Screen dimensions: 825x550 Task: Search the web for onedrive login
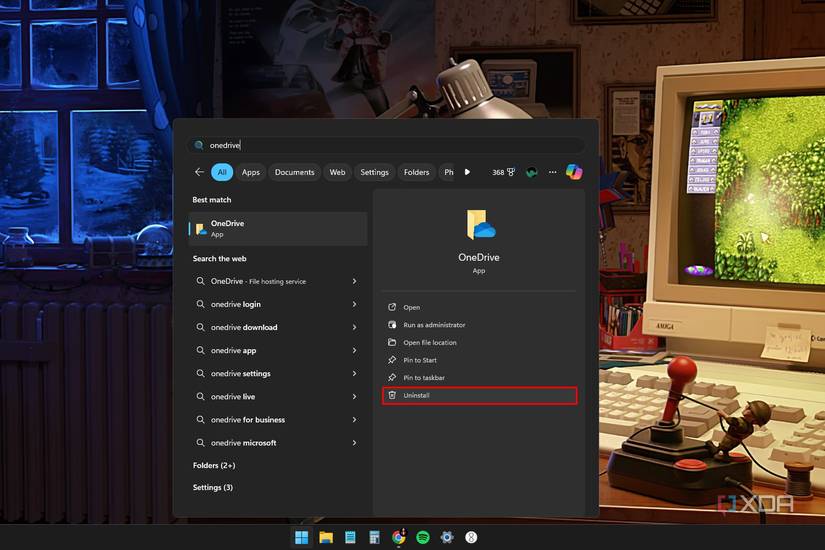tap(236, 304)
